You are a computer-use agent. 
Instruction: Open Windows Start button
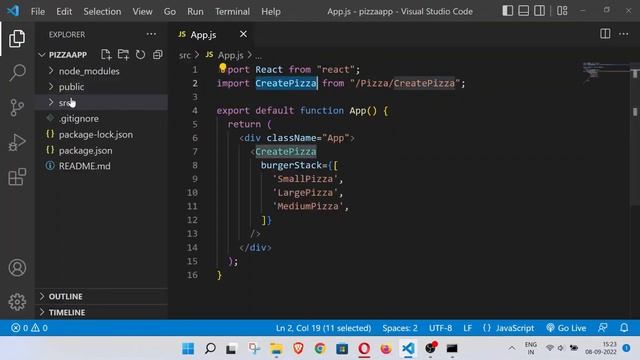point(188,349)
